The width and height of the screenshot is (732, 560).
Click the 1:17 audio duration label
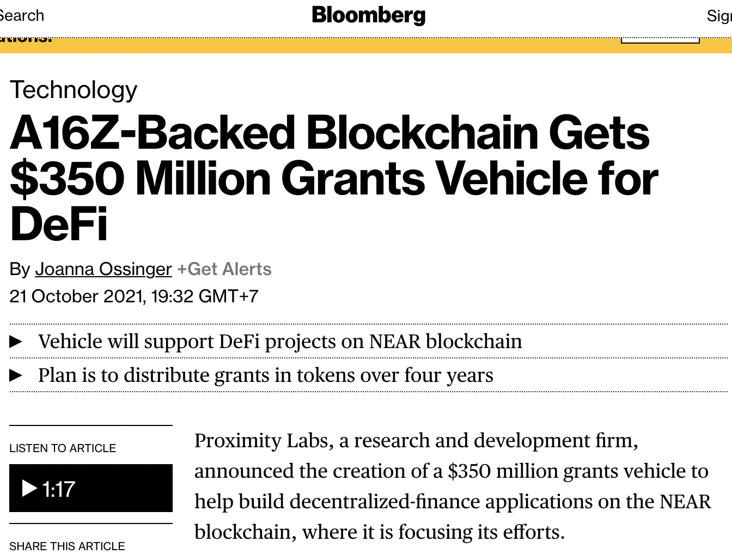click(59, 489)
